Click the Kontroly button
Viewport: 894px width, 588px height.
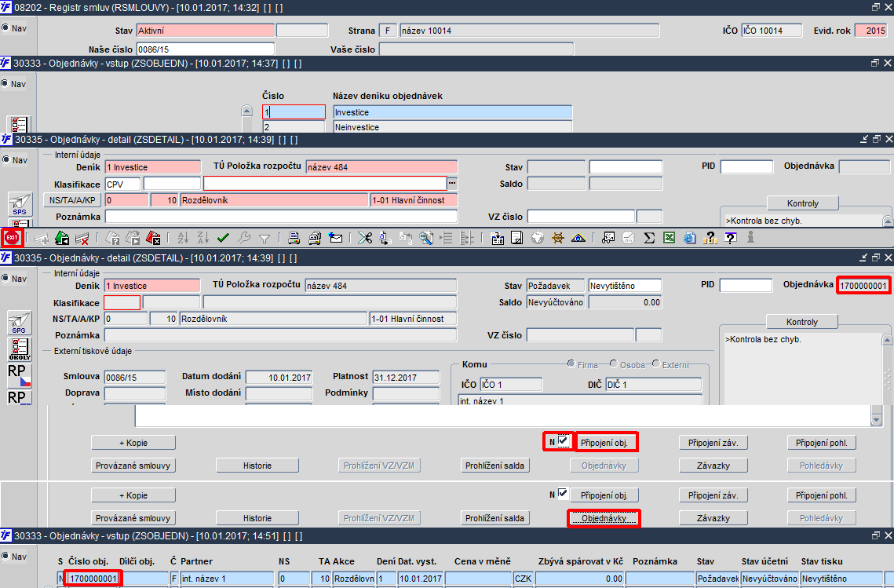coord(801,322)
